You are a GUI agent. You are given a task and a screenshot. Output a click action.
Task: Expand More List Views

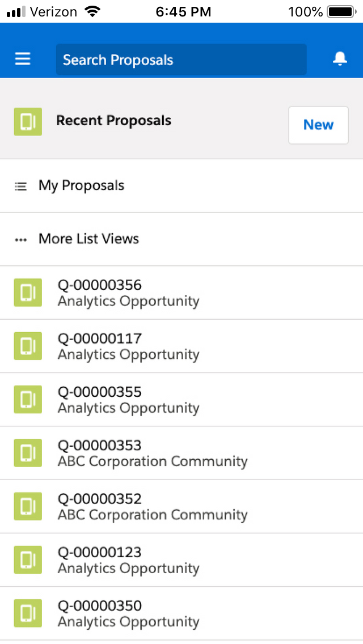(88, 239)
